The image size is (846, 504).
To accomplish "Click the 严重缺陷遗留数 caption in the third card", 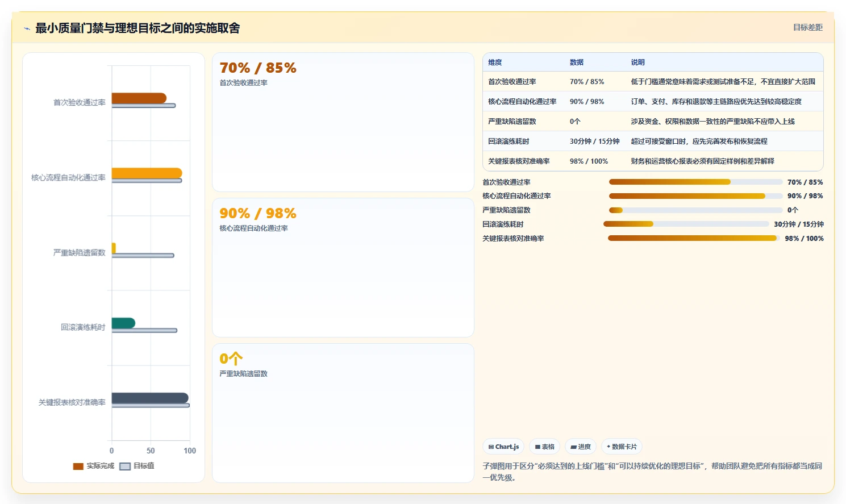I will click(x=243, y=374).
